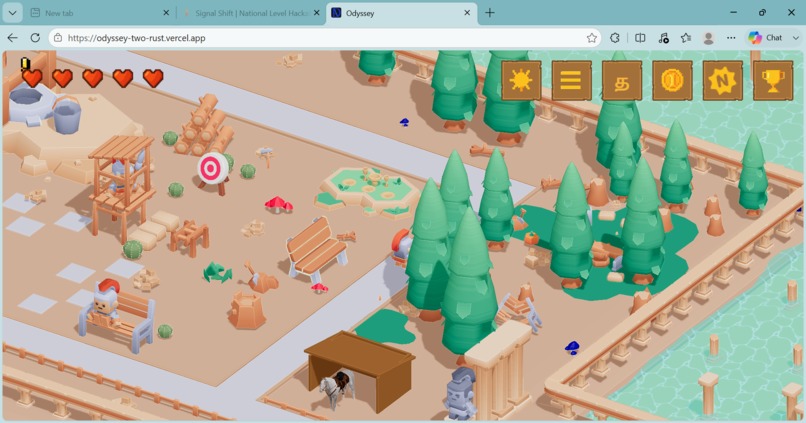
Task: Open Copilot Chat button
Action: (765, 38)
